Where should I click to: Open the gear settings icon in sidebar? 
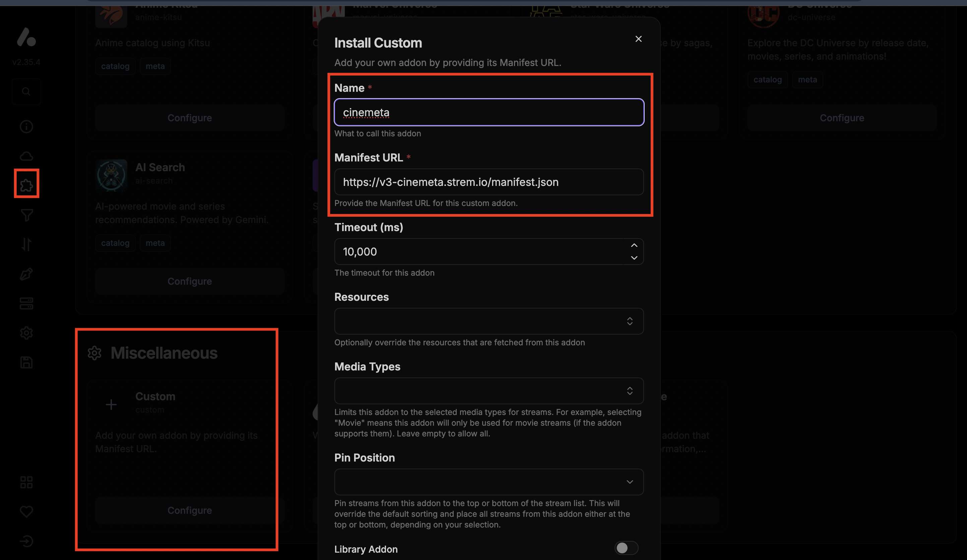coord(26,333)
